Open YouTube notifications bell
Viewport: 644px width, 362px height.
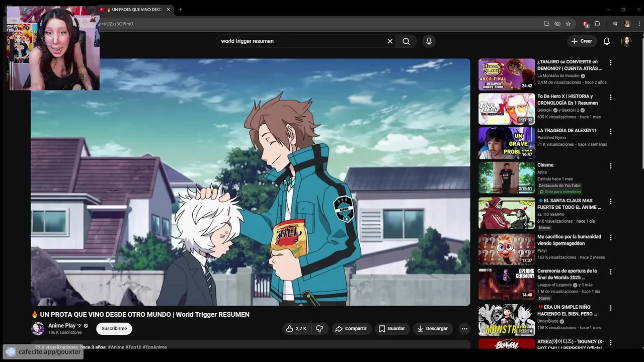click(607, 41)
